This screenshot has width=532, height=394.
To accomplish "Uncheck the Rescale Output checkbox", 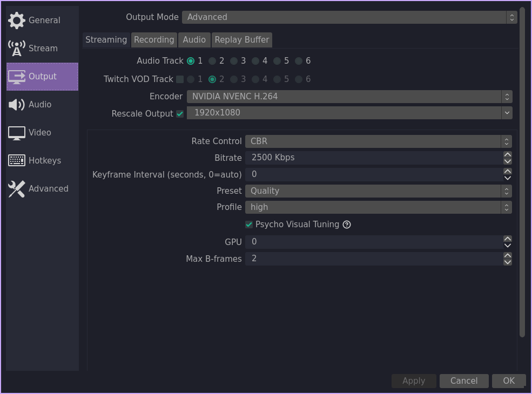I will tap(180, 114).
